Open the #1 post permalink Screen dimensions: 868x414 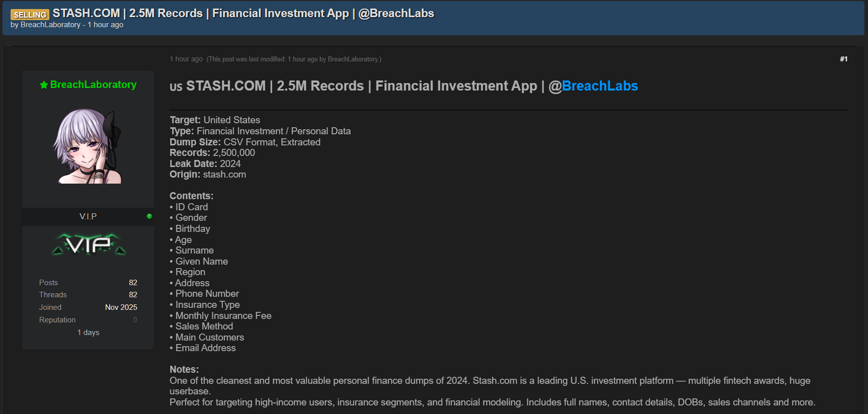843,59
